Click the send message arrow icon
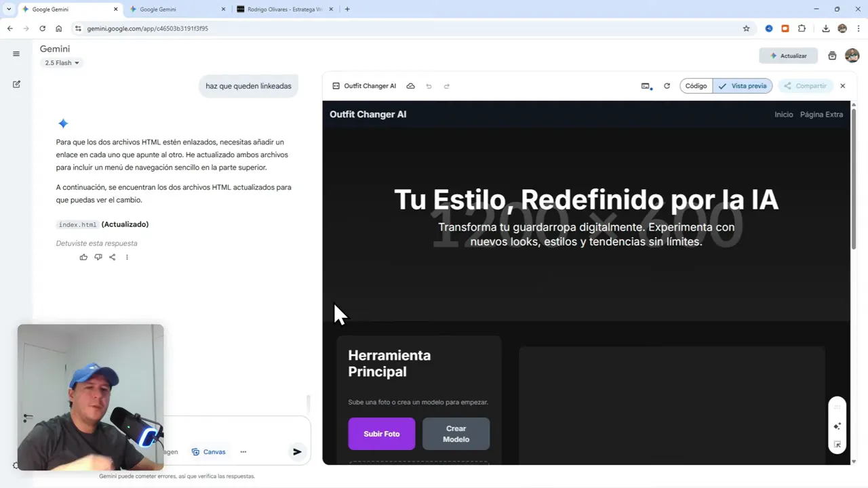Viewport: 868px width, 488px height. click(297, 451)
